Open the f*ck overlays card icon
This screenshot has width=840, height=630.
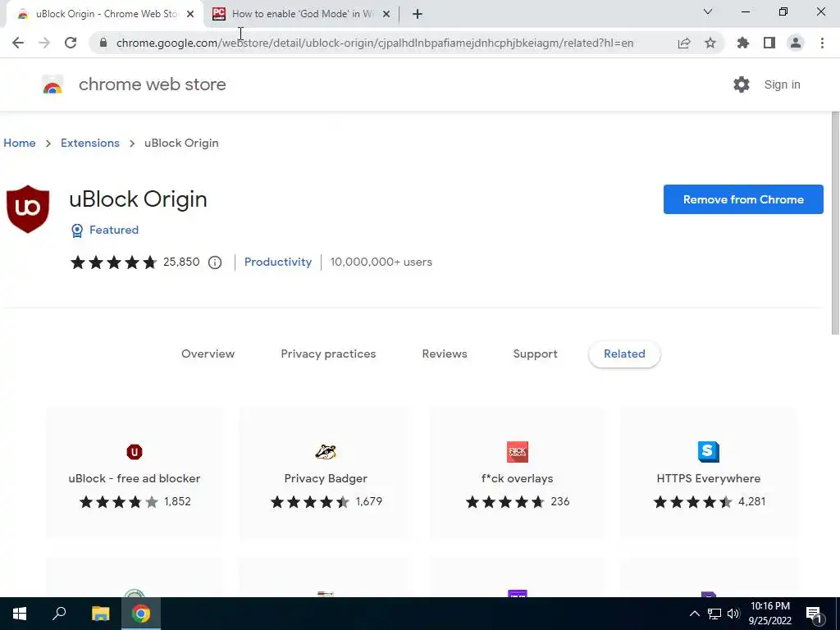518,452
